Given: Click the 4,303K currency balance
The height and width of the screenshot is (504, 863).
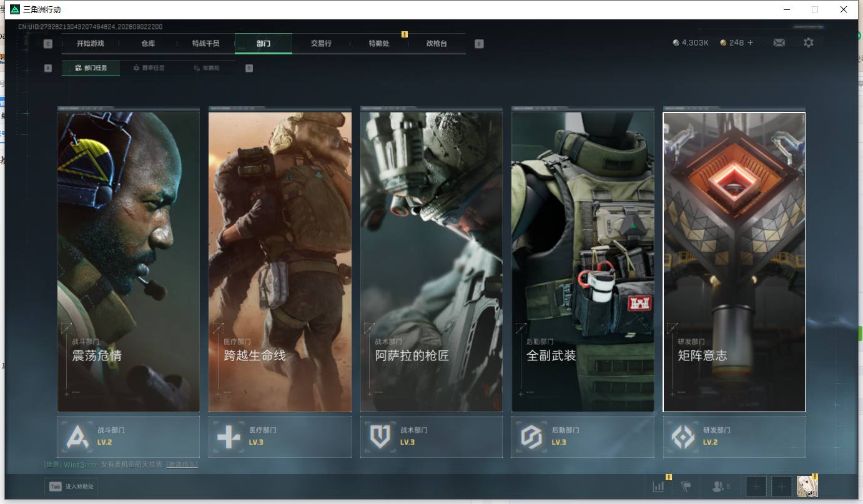Looking at the screenshot, I should point(695,42).
